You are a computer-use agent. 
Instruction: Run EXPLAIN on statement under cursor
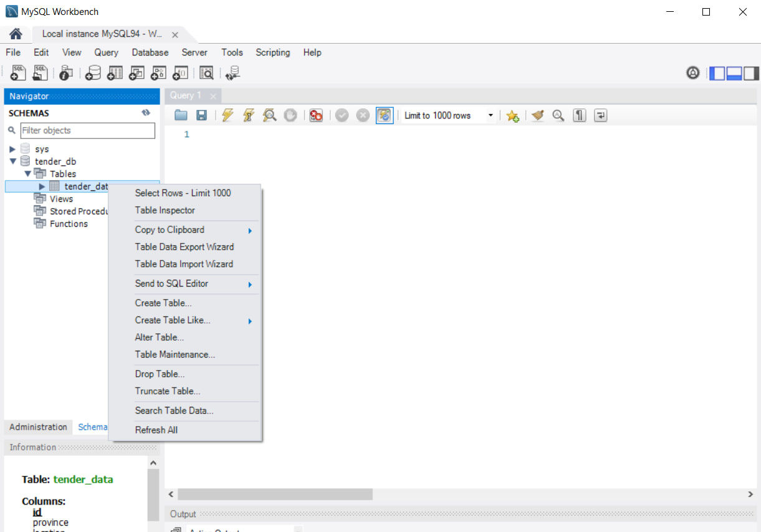pyautogui.click(x=269, y=115)
